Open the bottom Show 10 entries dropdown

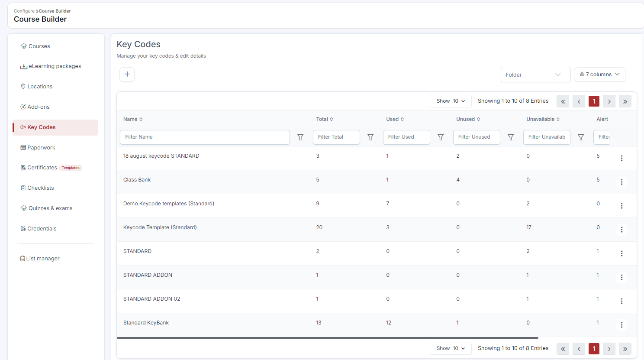[x=451, y=348]
